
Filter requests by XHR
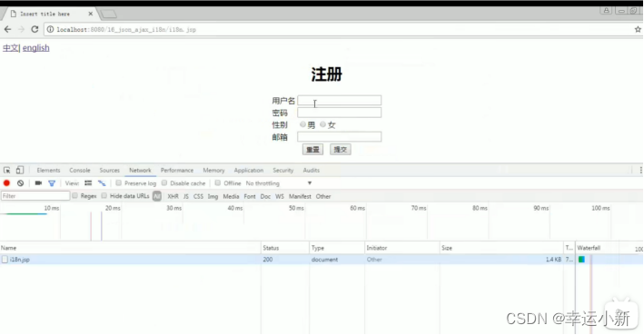173,196
